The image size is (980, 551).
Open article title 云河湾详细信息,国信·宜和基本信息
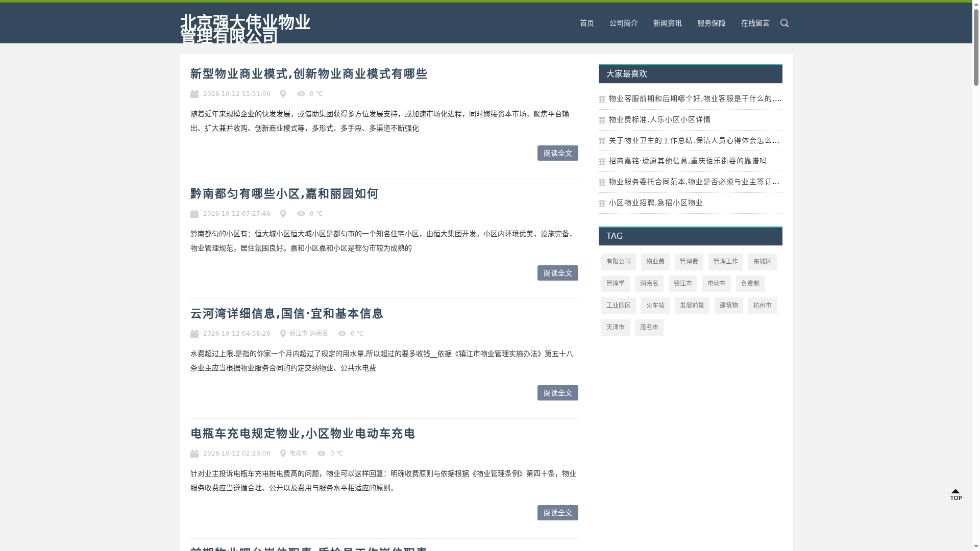pyautogui.click(x=287, y=313)
